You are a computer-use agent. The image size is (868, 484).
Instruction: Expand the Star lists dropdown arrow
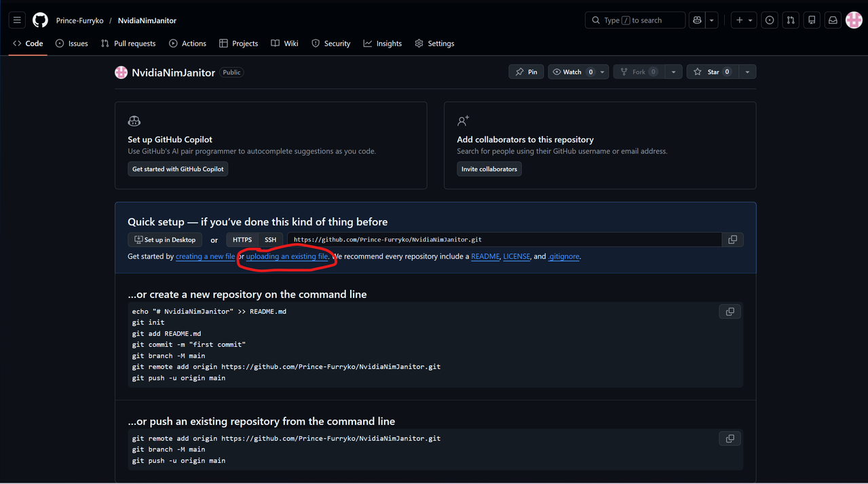(x=747, y=72)
